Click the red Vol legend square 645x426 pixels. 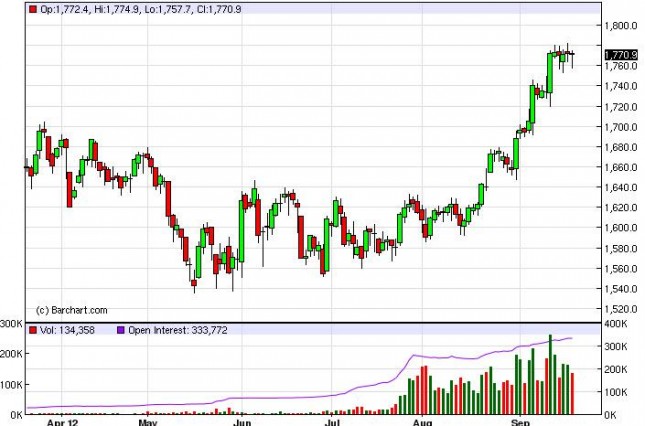[33, 330]
